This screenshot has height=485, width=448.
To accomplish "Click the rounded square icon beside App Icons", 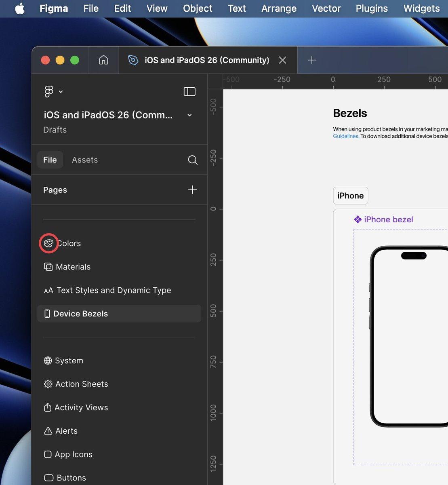I will click(48, 454).
